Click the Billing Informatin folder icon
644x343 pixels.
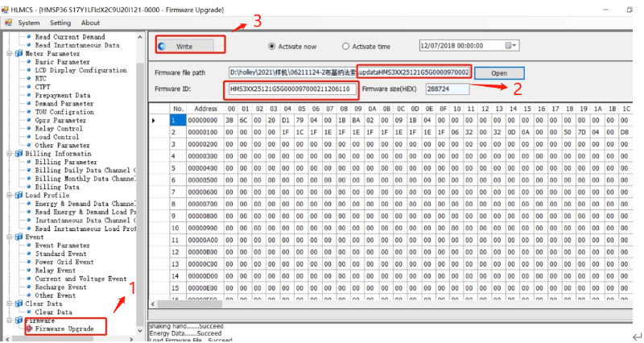coord(19,153)
